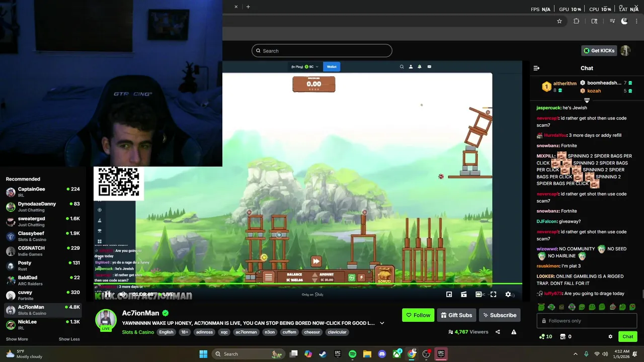Show hidden system tray icons

(x=576, y=354)
